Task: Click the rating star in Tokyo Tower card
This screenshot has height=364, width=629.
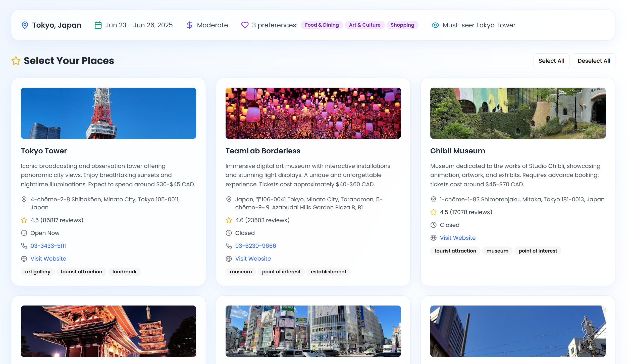Action: tap(24, 220)
